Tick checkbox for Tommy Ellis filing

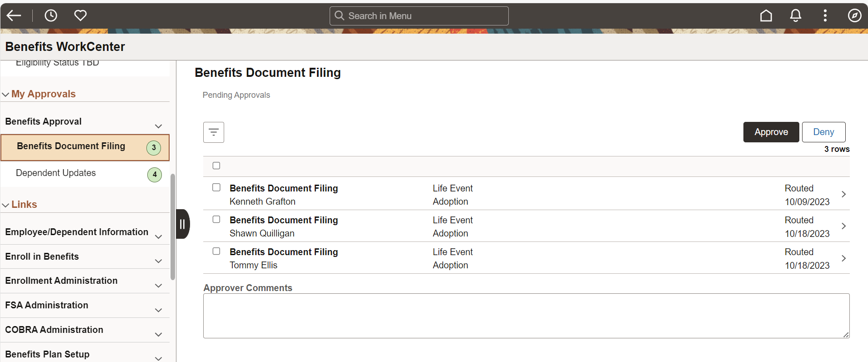coord(216,251)
